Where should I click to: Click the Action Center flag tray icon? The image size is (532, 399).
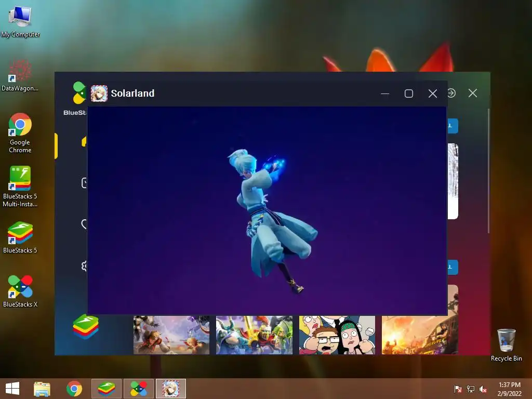point(458,389)
